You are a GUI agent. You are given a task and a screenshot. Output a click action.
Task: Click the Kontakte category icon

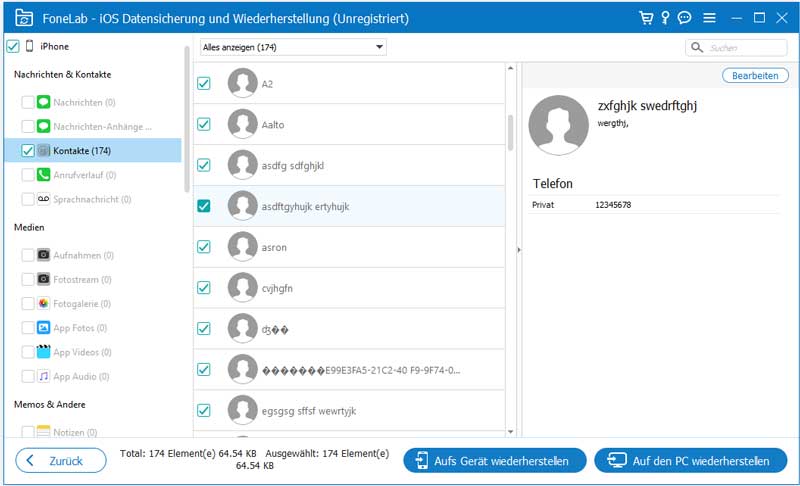pos(43,150)
